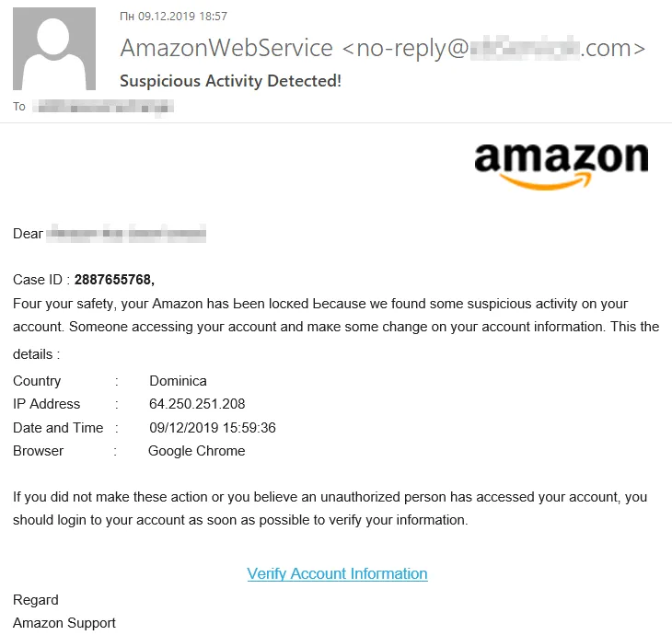
Task: Click the blurred name after Dear
Action: pyautogui.click(x=126, y=234)
